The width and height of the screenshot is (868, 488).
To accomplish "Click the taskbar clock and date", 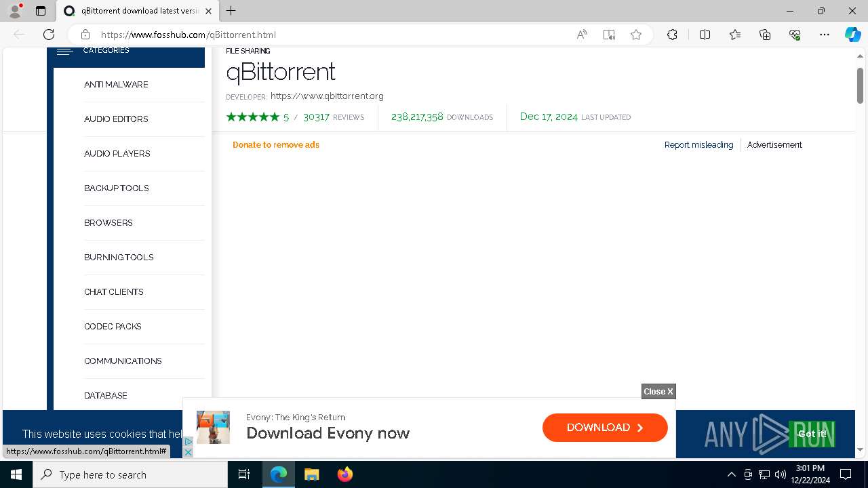I will pos(810,474).
